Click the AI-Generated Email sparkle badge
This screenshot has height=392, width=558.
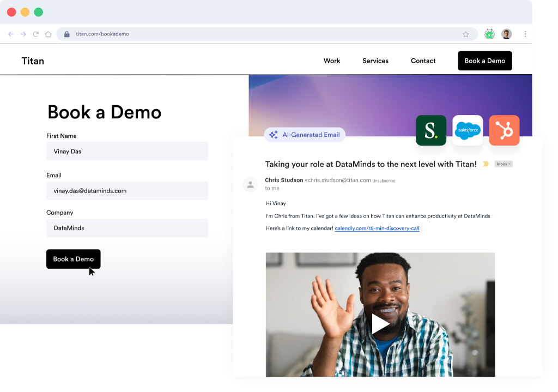point(304,135)
